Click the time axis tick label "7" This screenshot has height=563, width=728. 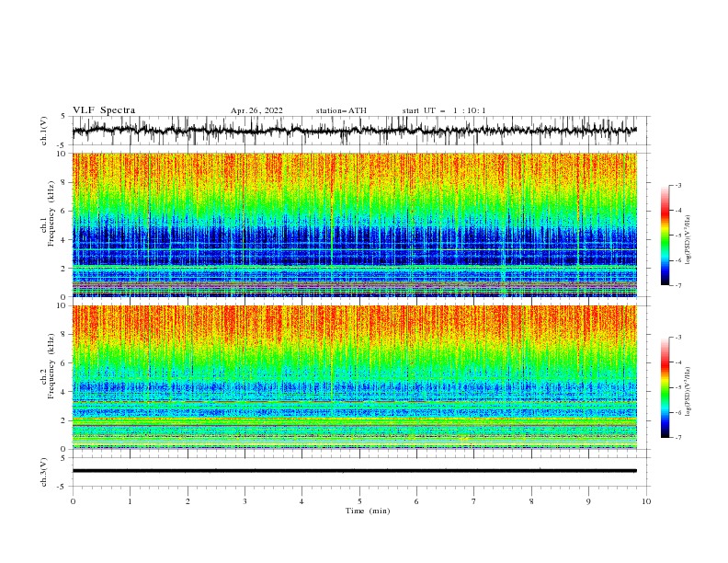pos(474,501)
